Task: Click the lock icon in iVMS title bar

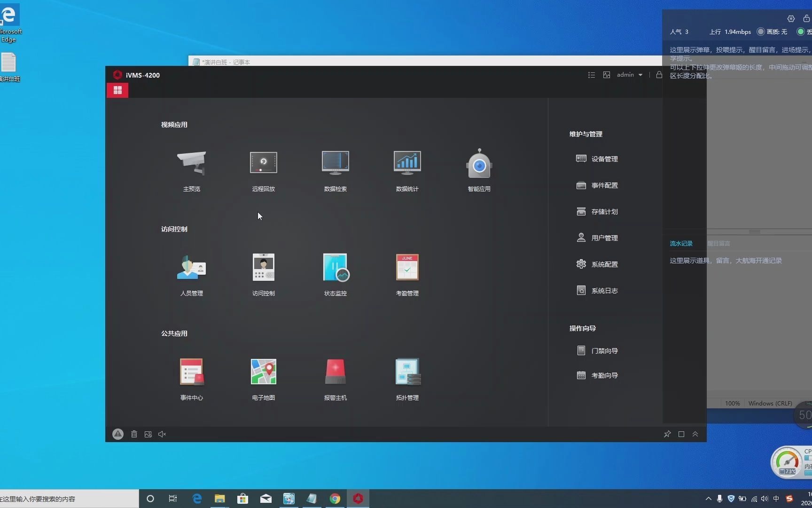Action: click(659, 75)
